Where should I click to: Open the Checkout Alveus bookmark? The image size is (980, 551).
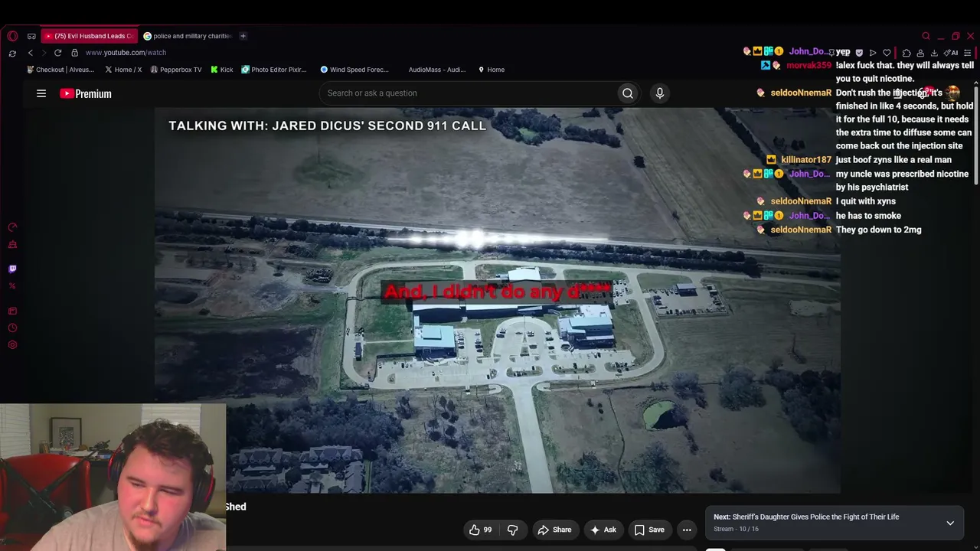tap(60, 70)
